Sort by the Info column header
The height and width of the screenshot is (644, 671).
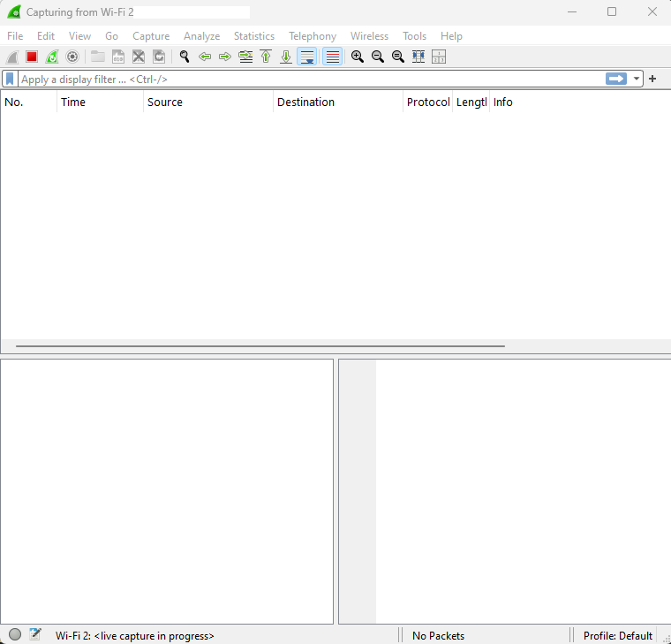pos(580,102)
